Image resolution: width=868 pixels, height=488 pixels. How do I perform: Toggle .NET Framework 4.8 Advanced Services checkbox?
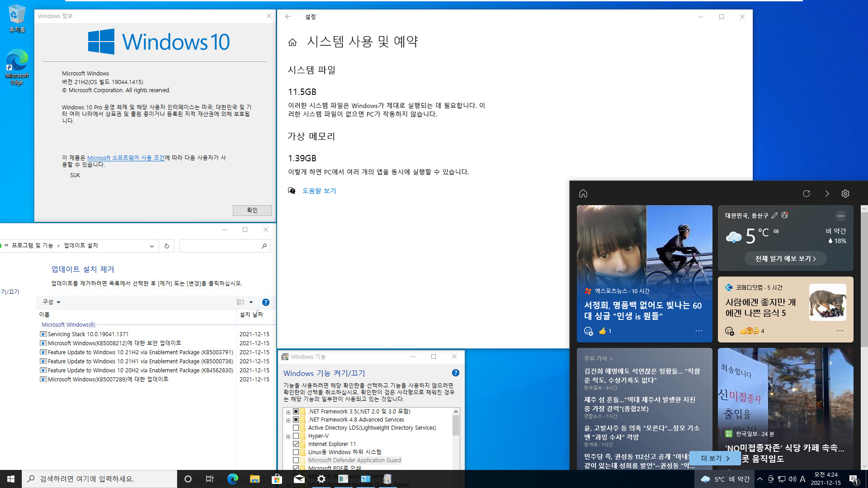click(x=296, y=419)
